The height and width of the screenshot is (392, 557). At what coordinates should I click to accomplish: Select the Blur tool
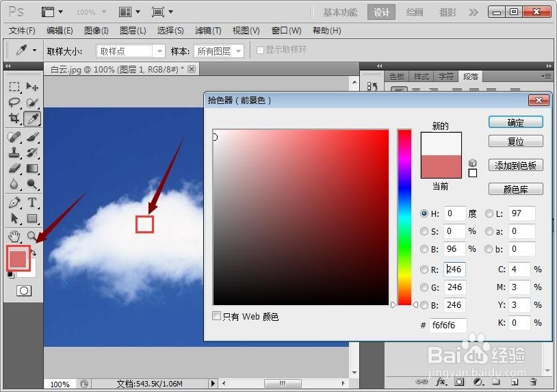coord(14,184)
